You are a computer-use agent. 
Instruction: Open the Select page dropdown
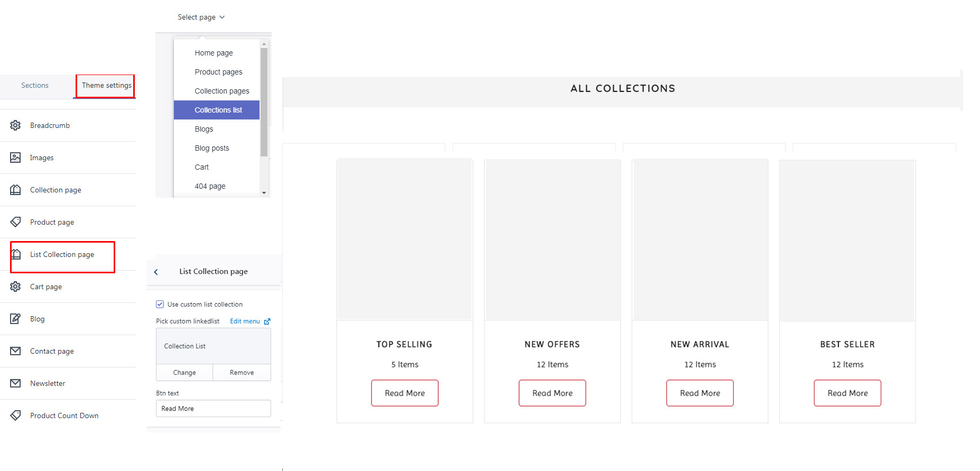[201, 17]
